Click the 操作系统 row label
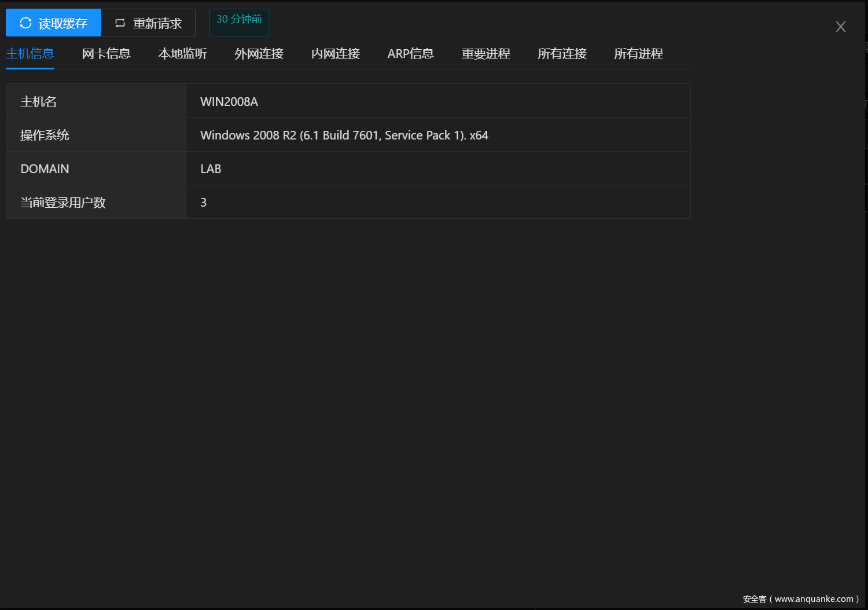868x610 pixels. (45, 135)
